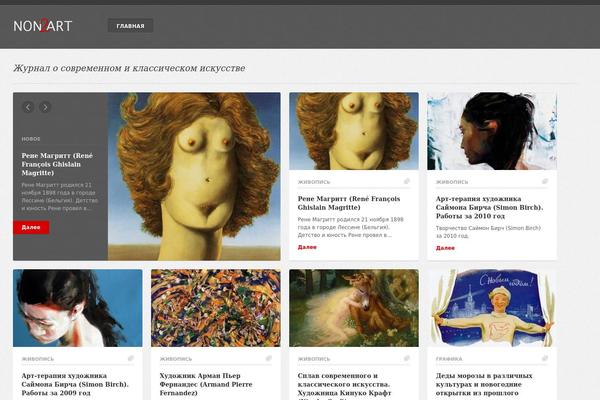Click link icon on Арман Пьер Фернандес card
600x400 pixels.
tap(269, 358)
